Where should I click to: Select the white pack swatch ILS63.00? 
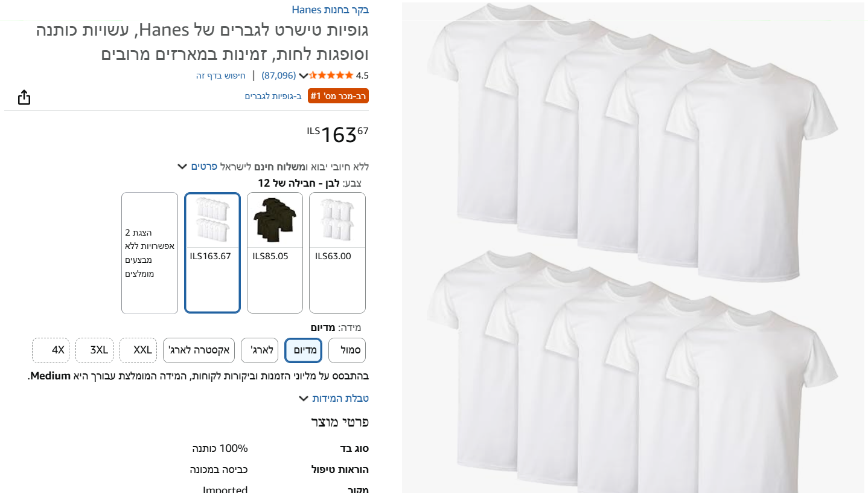coord(337,253)
